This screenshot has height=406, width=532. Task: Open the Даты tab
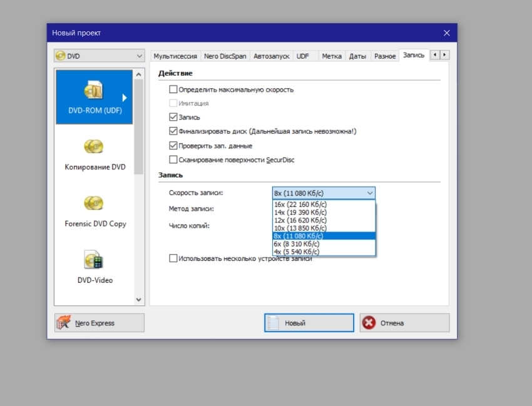point(357,56)
